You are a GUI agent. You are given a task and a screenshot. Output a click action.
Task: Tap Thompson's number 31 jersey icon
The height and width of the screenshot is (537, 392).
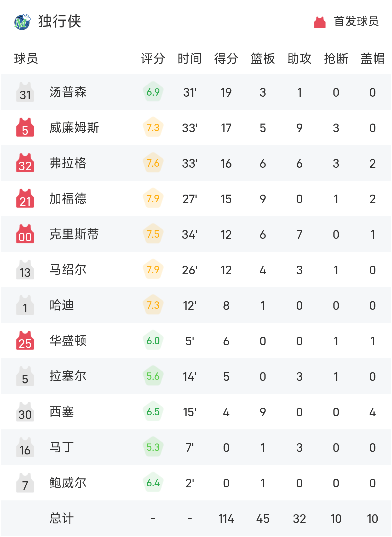pos(25,92)
